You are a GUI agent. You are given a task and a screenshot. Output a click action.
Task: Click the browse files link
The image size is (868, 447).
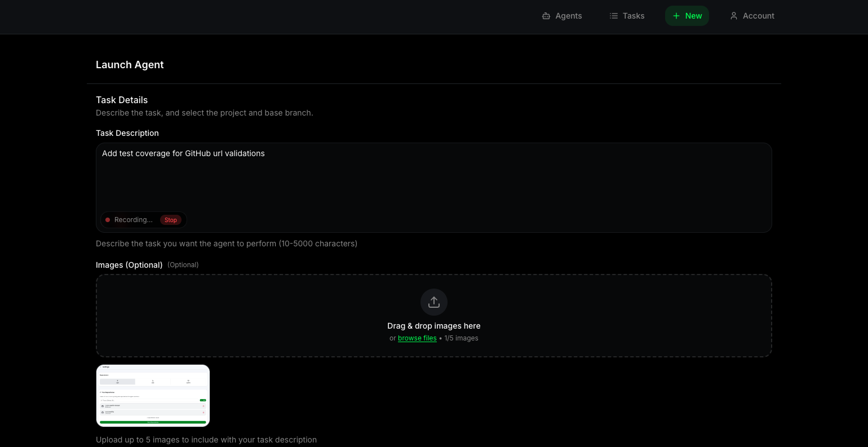point(417,338)
